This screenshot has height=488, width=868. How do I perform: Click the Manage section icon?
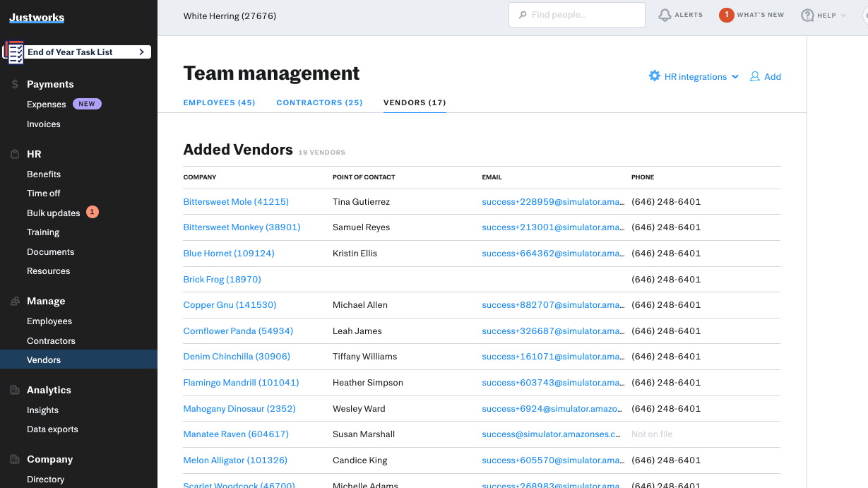pyautogui.click(x=15, y=301)
